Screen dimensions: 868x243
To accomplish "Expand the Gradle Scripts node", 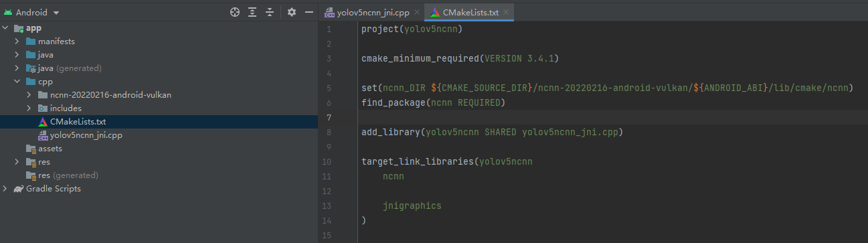I will pos(6,189).
